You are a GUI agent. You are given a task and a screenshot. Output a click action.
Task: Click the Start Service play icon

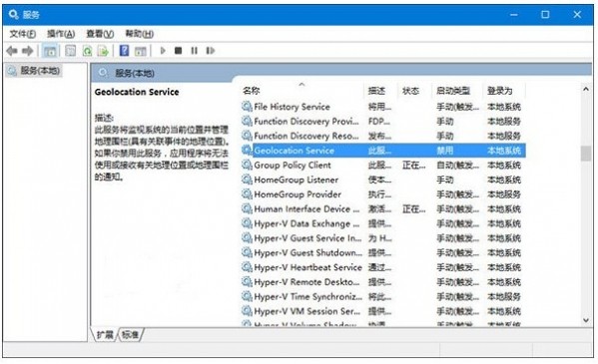coord(163,50)
